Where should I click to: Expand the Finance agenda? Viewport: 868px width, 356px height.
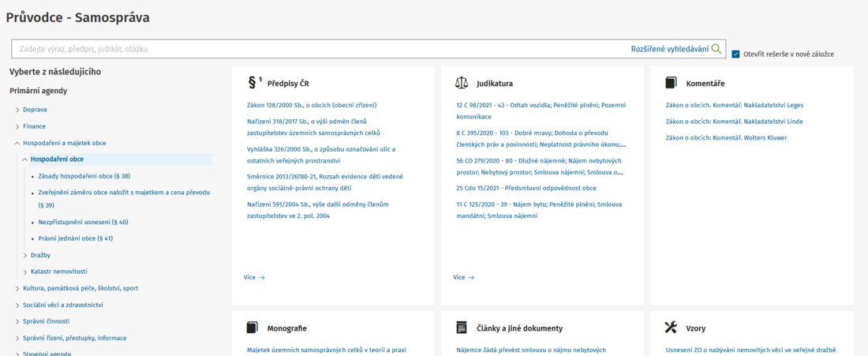point(17,126)
